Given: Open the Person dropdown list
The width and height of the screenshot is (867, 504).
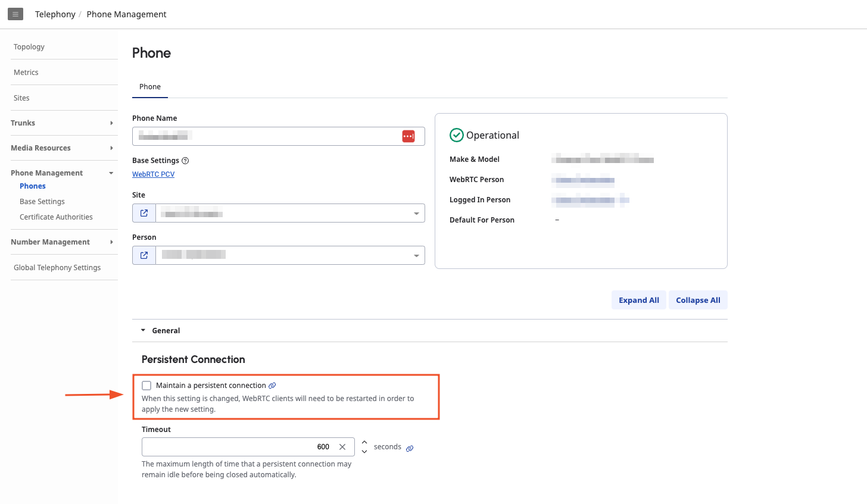Looking at the screenshot, I should 416,256.
